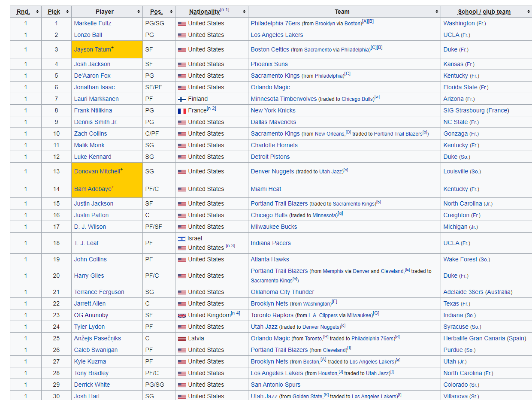Click the sort arrows in Pick header
The height and width of the screenshot is (400, 532).
pos(67,12)
